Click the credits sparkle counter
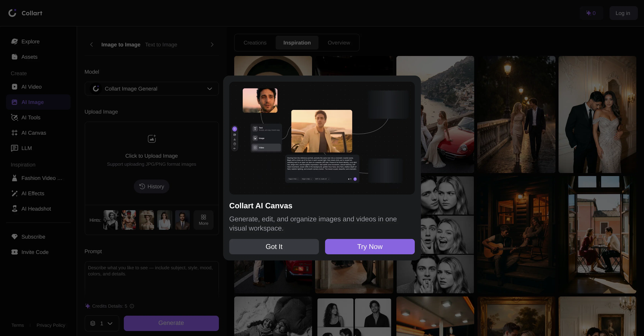This screenshot has height=336, width=644. click(591, 13)
